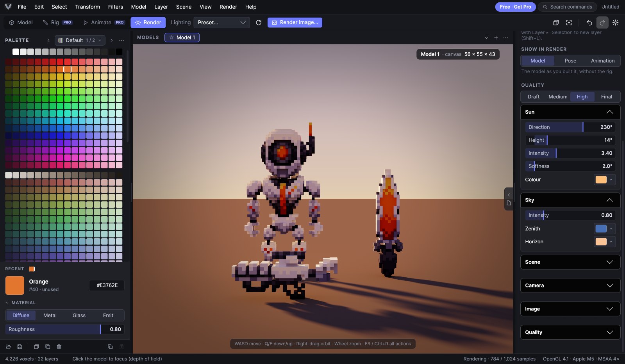Collapse the Sky section

(x=570, y=200)
